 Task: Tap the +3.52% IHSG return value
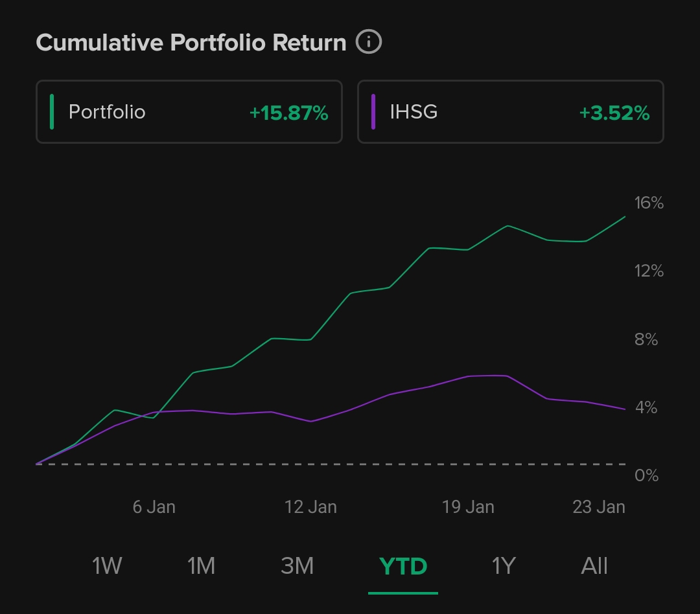click(614, 113)
